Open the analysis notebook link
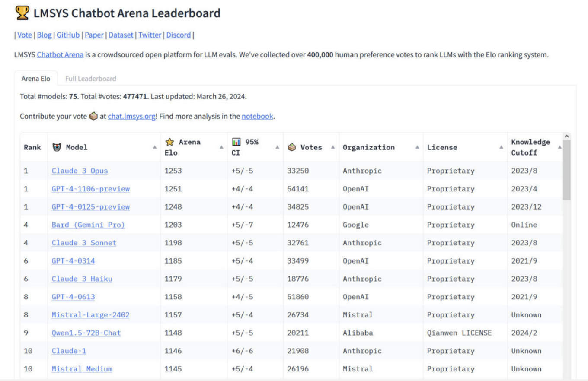Image resolution: width=588 pixels, height=381 pixels. (x=257, y=116)
